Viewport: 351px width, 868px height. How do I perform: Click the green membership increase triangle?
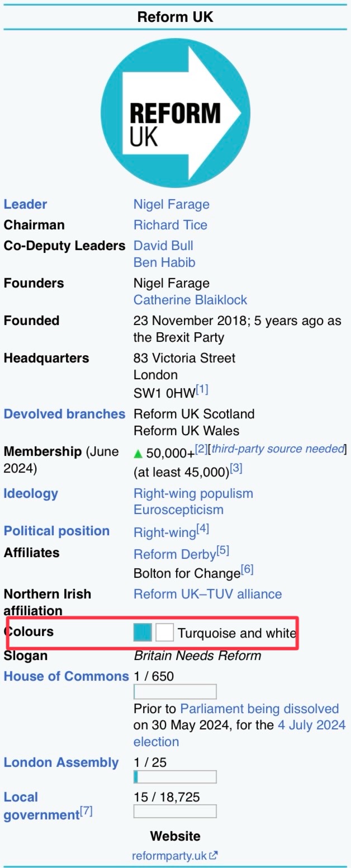[x=138, y=452]
